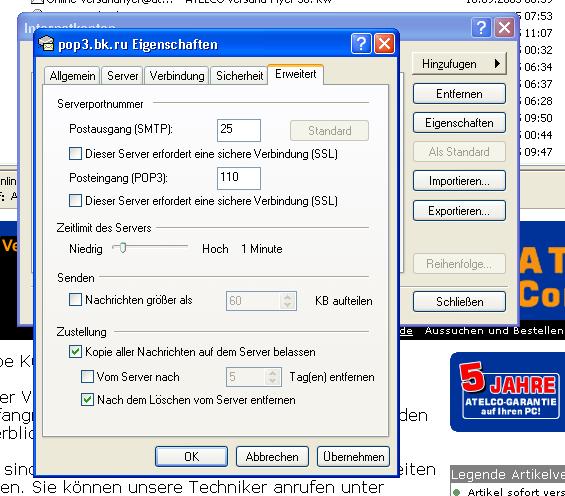Enable Vom Server nach Tagen entfernen
The height and width of the screenshot is (496, 565).
(x=88, y=377)
